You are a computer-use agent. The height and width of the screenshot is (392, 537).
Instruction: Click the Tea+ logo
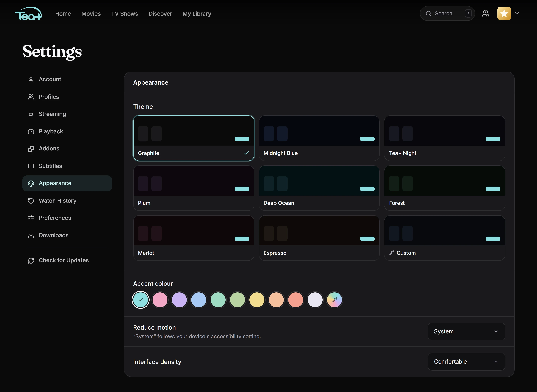pyautogui.click(x=28, y=14)
